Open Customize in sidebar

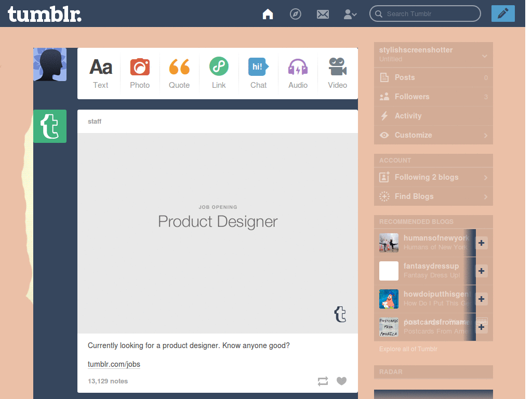433,135
